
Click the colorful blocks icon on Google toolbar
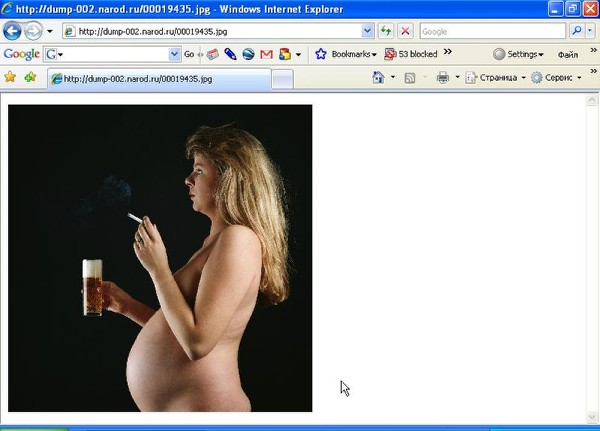(x=285, y=54)
